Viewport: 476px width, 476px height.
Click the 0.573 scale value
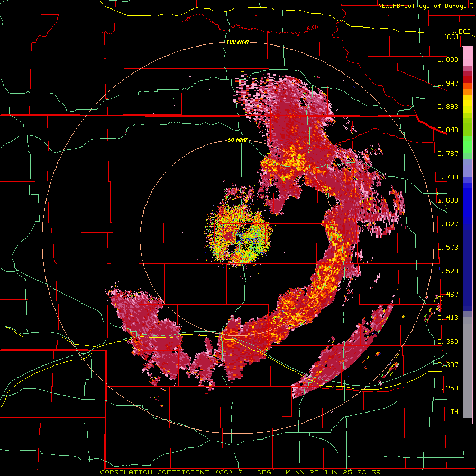(x=448, y=248)
